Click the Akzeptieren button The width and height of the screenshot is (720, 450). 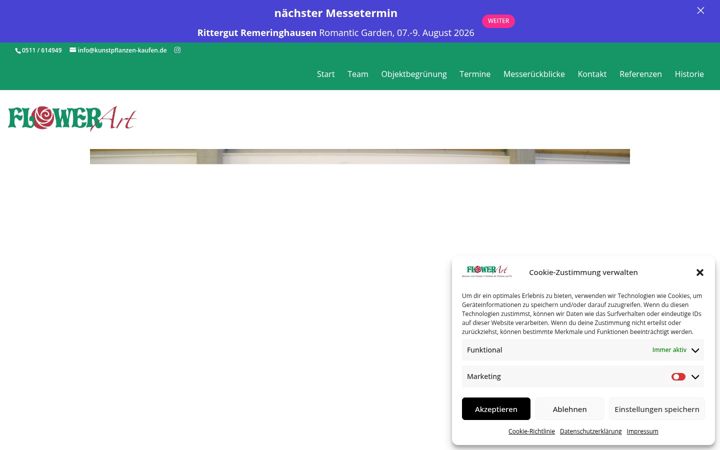point(496,409)
